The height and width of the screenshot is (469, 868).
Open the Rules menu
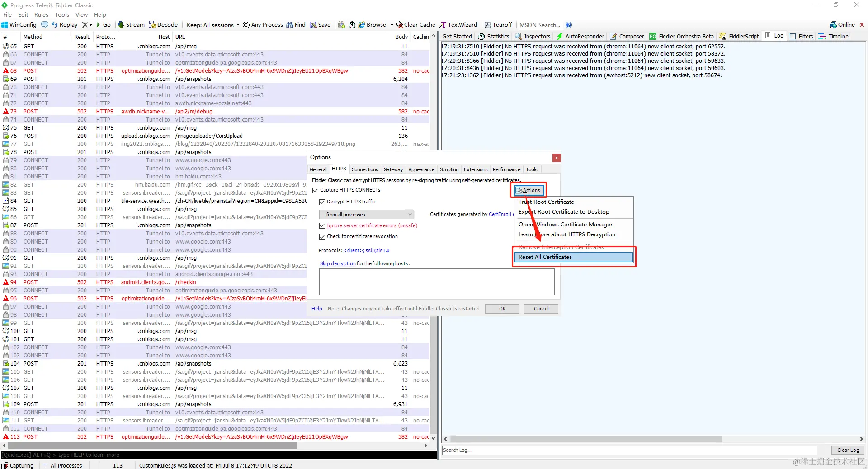[x=41, y=14]
